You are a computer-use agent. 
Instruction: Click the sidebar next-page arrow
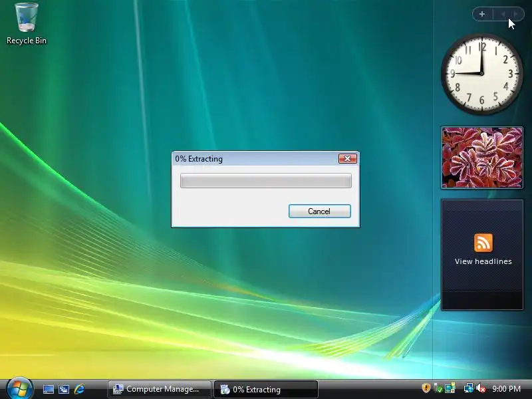click(x=516, y=14)
